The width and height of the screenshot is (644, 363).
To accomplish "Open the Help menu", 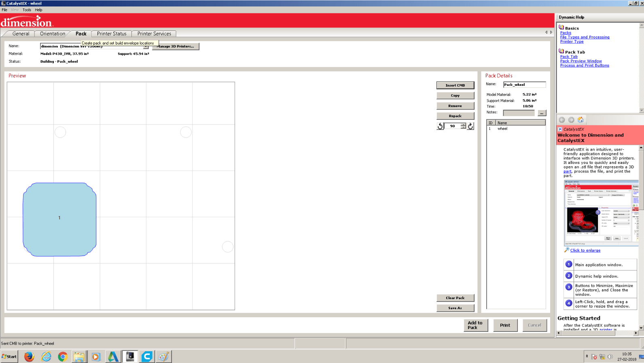I will (x=38, y=10).
